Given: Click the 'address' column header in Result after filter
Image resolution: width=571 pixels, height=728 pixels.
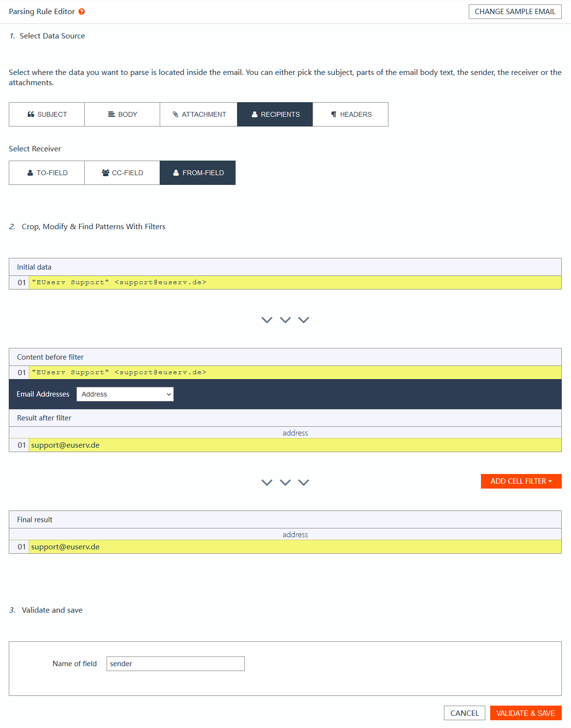Looking at the screenshot, I should click(295, 433).
